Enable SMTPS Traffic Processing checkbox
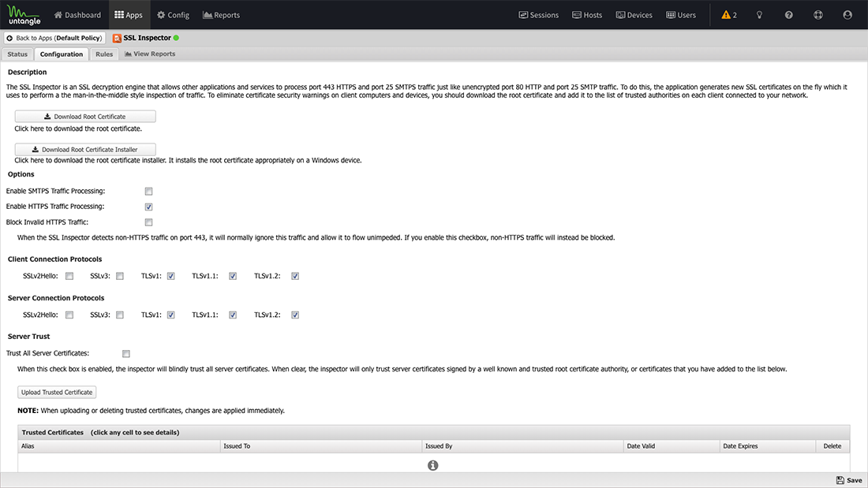 (148, 192)
